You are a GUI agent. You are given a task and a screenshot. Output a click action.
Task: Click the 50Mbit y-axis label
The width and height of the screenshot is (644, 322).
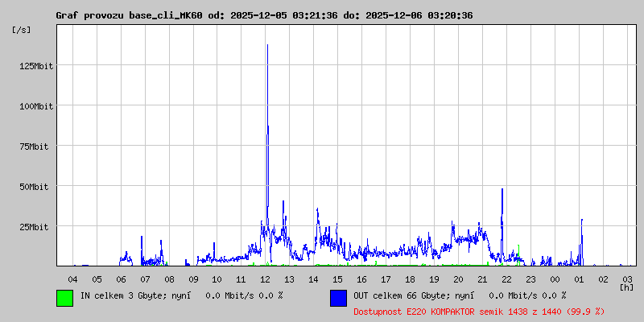tap(37, 186)
